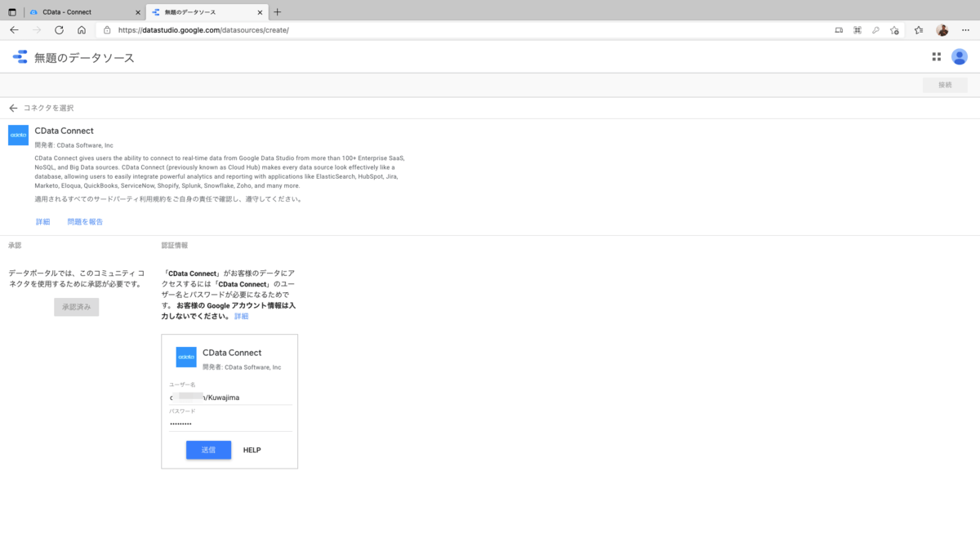Submit credentials with the 送信 button
The width and height of the screenshot is (980, 551).
(x=208, y=450)
